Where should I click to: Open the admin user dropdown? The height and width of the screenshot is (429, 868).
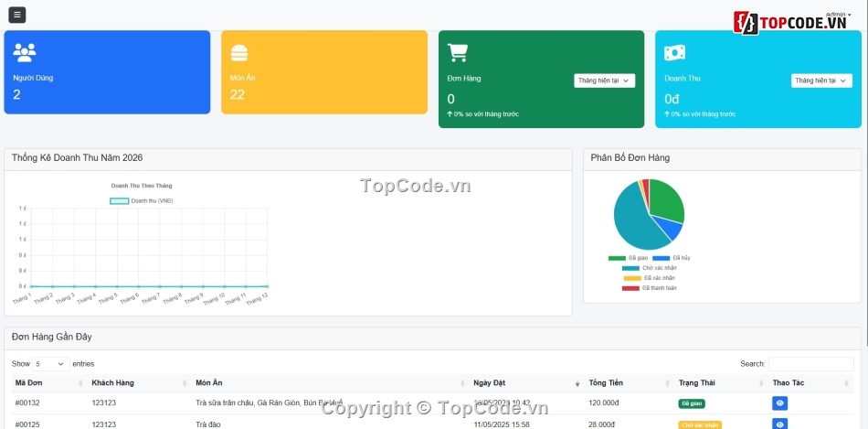click(838, 14)
